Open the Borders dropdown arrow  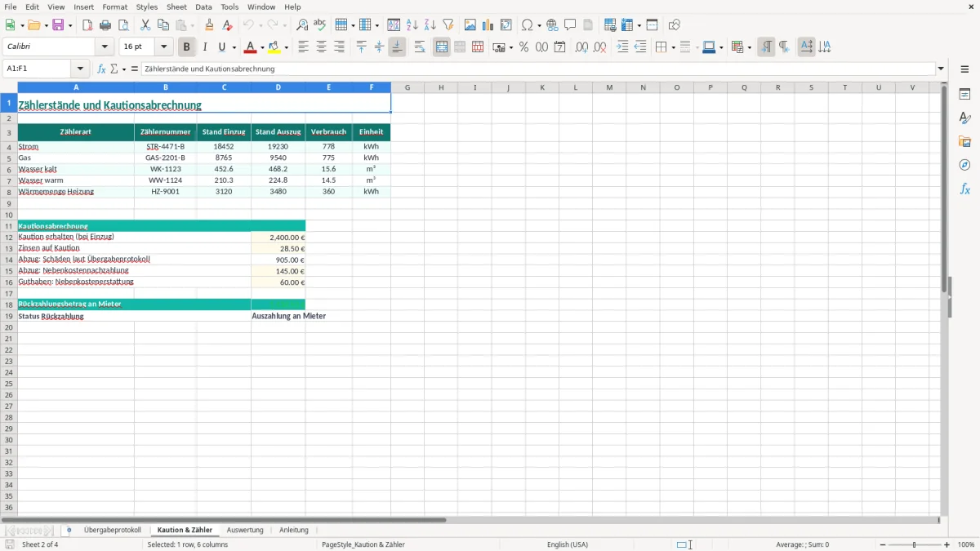[x=673, y=47]
